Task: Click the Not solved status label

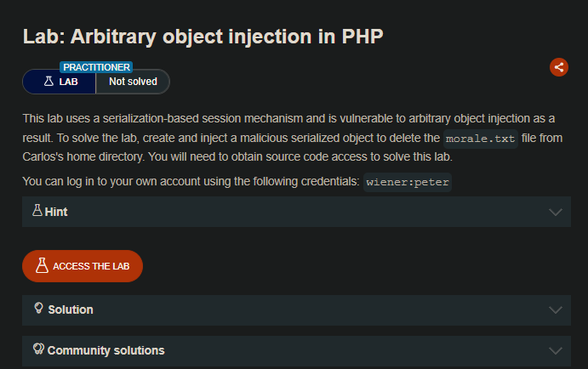Action: (132, 82)
